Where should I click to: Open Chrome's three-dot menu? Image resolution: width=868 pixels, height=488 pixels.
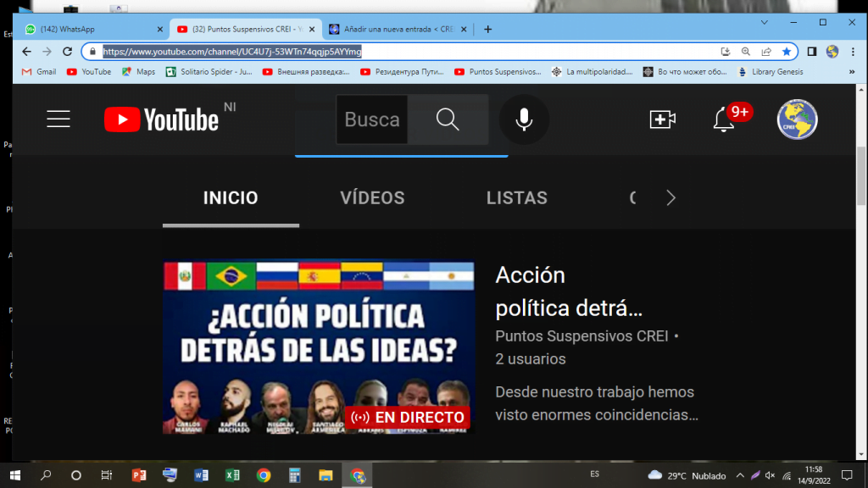853,52
